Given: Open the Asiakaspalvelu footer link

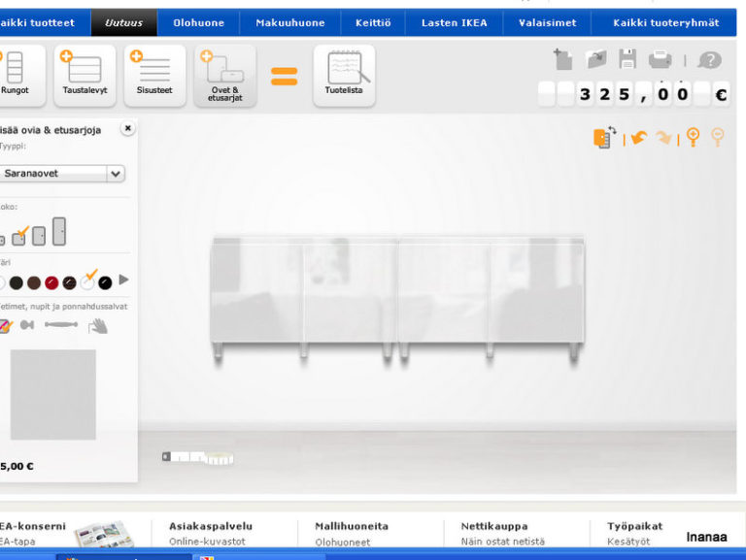Looking at the screenshot, I should pos(211,526).
